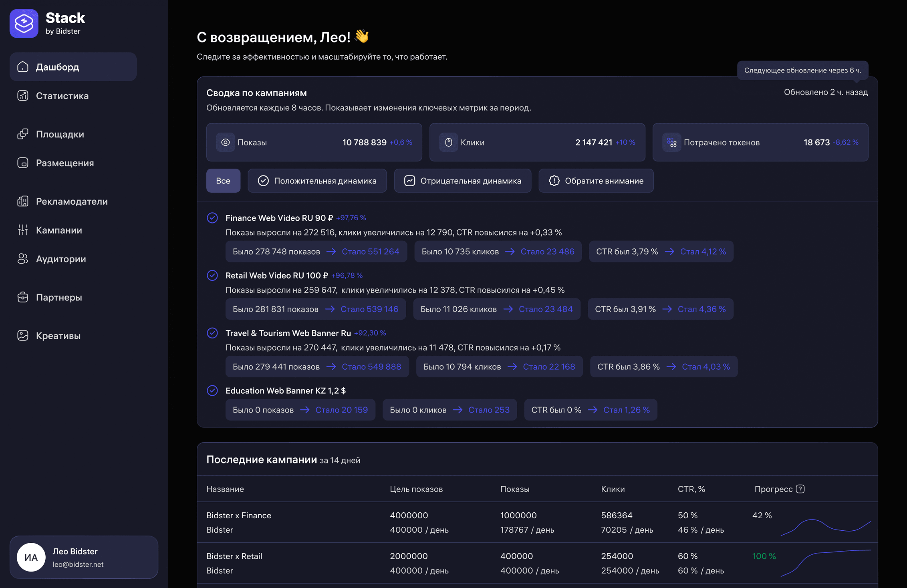Select the Площадки sidebar icon

coord(23,134)
